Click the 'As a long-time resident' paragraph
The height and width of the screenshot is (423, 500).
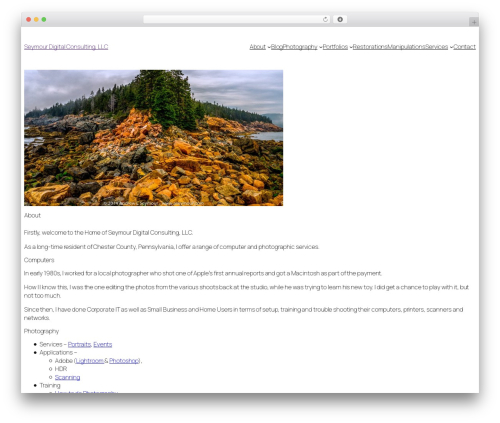pyautogui.click(x=171, y=247)
